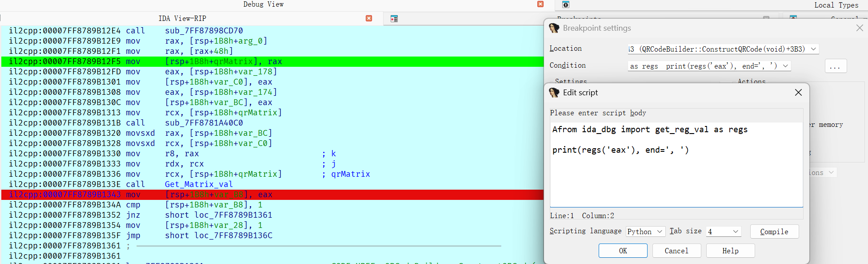Click address il2cpp:00007FF8789B12E4
Screen dimensions: 868x264
pos(65,31)
